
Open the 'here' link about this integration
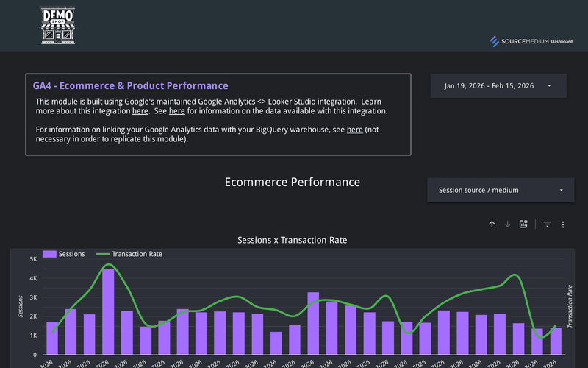(140, 111)
